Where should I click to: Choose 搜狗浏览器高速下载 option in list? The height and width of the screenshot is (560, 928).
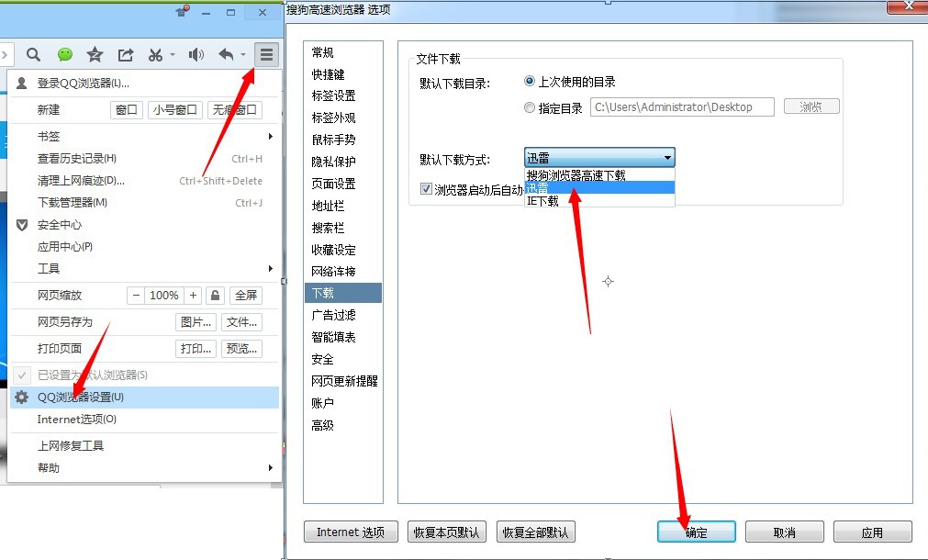click(599, 175)
